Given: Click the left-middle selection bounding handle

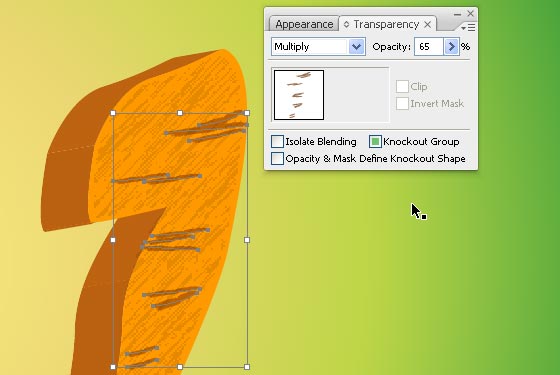Looking at the screenshot, I should pos(113,240).
